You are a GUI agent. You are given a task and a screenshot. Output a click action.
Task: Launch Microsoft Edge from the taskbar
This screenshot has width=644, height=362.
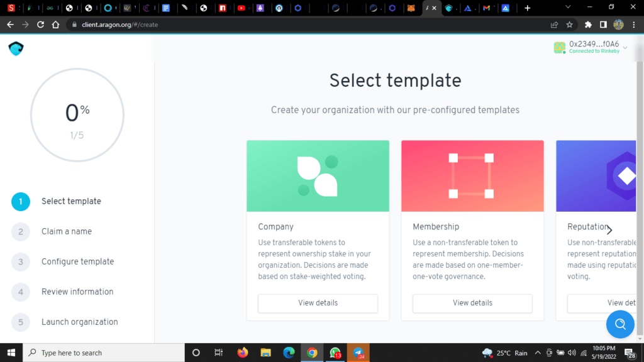click(289, 353)
